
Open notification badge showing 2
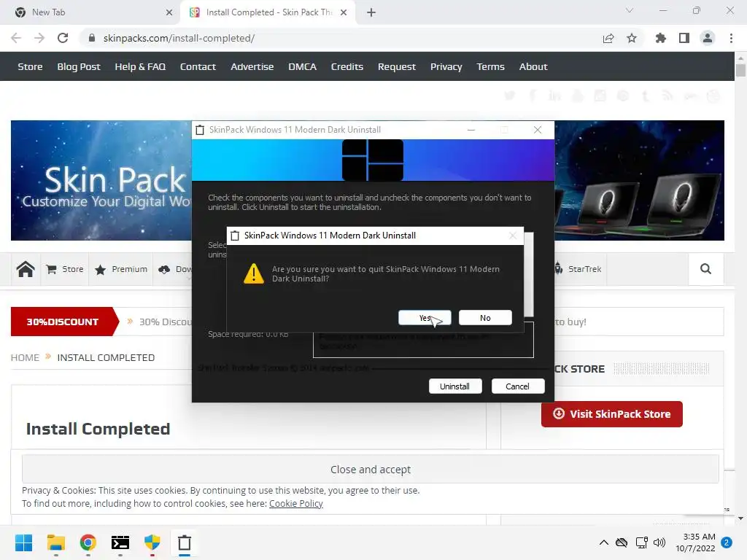[727, 542]
